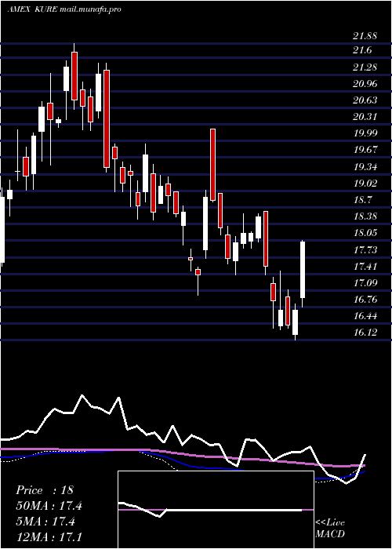Click the <<Live MACD label
The width and height of the screenshot is (392, 549).
330,529
